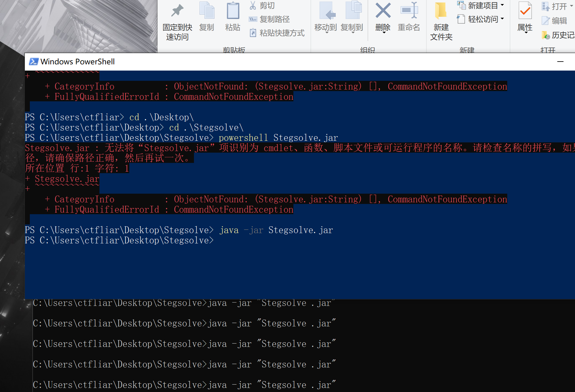
Task: Minimize the Windows PowerShell window
Action: pos(560,62)
